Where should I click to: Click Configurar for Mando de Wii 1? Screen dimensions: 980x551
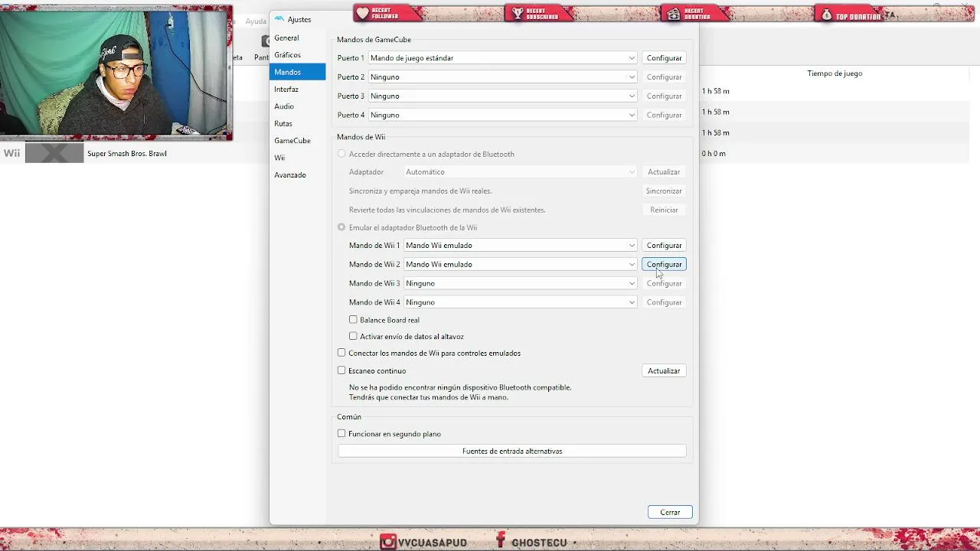point(664,246)
